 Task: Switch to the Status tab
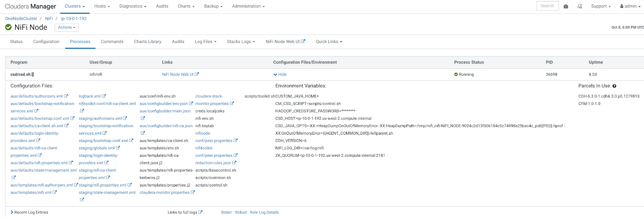[17, 41]
